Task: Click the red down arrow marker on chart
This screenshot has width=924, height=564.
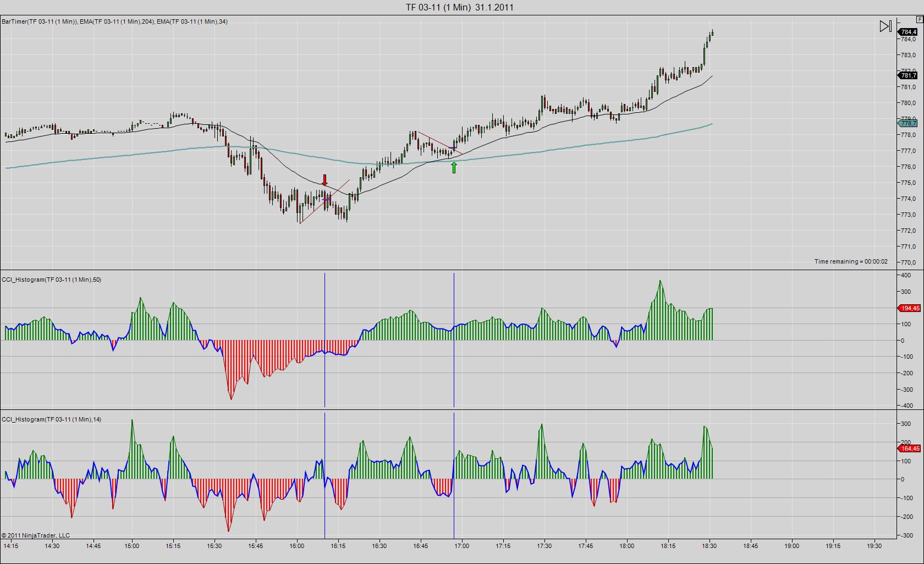Action: 324,180
